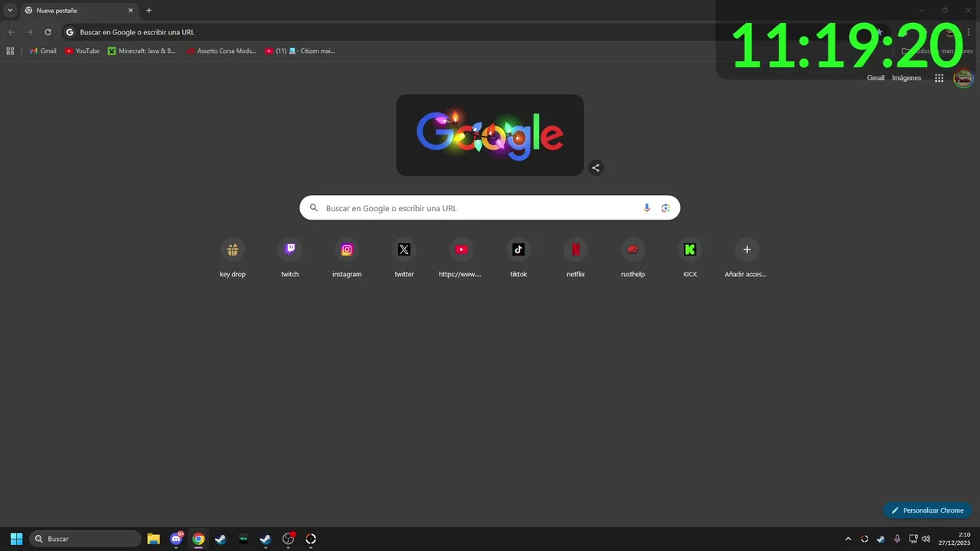Show hidden system tray icons
Image resolution: width=980 pixels, height=551 pixels.
(x=848, y=539)
